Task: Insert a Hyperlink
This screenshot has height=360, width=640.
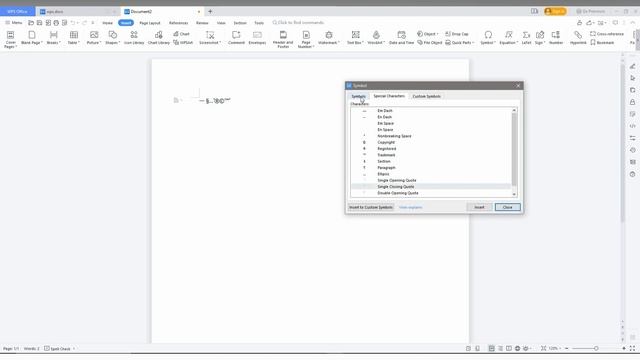Action: coord(578,38)
